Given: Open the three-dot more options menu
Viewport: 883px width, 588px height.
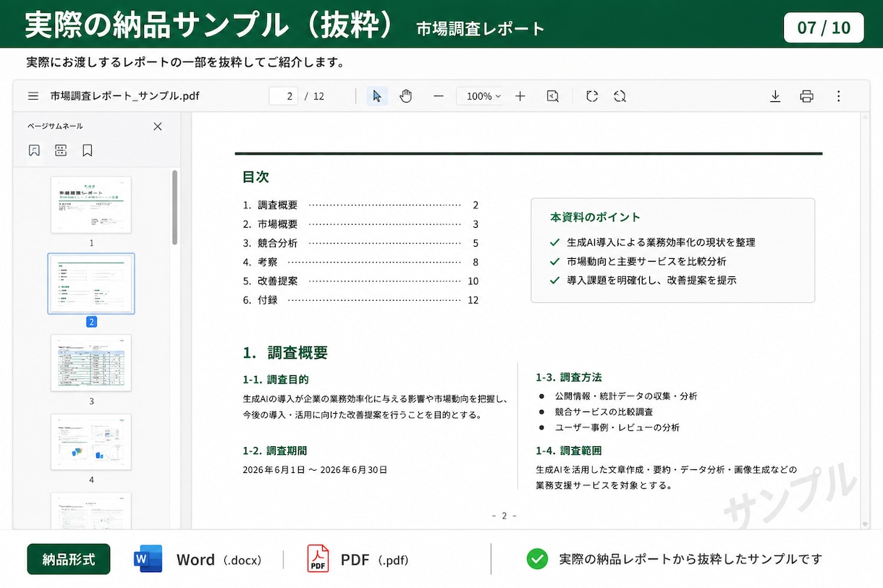Looking at the screenshot, I should point(838,96).
